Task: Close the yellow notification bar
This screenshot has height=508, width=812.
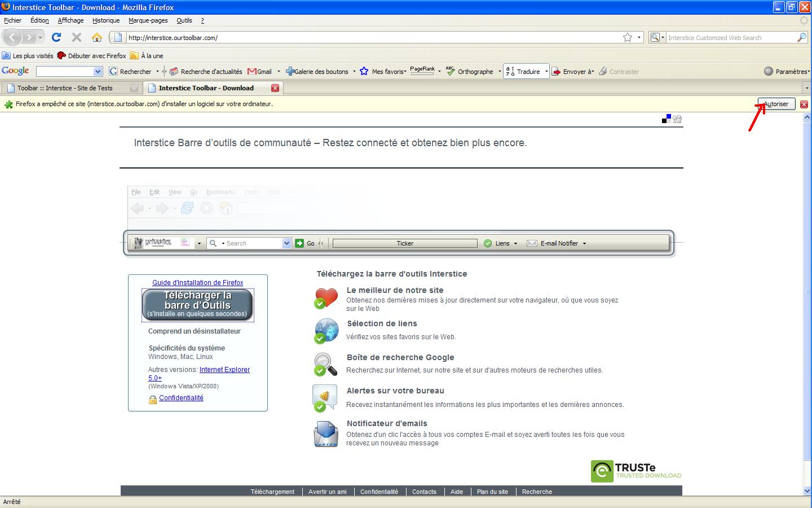Action: 804,104
